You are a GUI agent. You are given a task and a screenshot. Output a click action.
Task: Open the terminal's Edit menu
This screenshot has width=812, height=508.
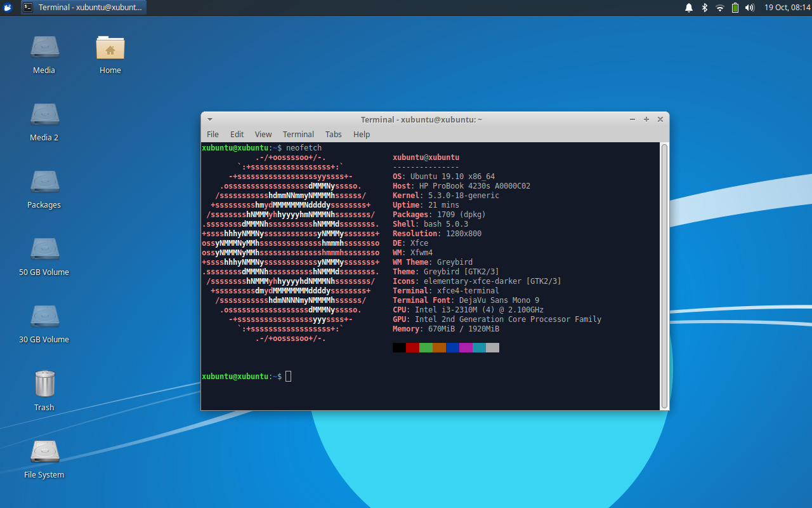tap(237, 134)
